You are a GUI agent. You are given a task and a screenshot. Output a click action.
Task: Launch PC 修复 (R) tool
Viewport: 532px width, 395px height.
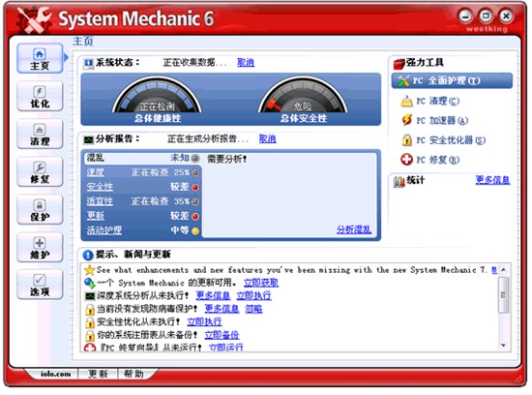tap(430, 160)
